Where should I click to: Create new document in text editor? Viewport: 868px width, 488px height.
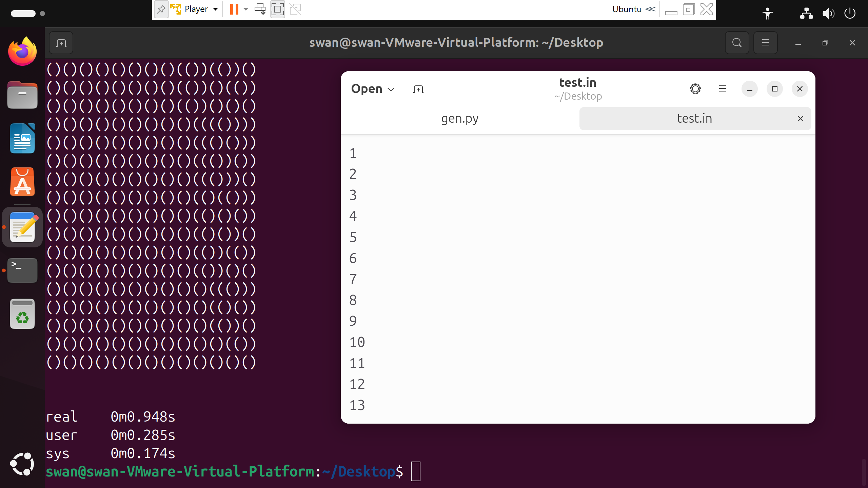pyautogui.click(x=418, y=89)
